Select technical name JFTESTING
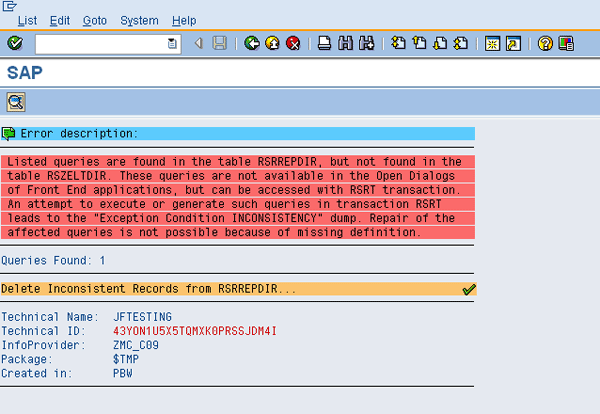Viewport: 600px width, 414px height. coord(142,317)
